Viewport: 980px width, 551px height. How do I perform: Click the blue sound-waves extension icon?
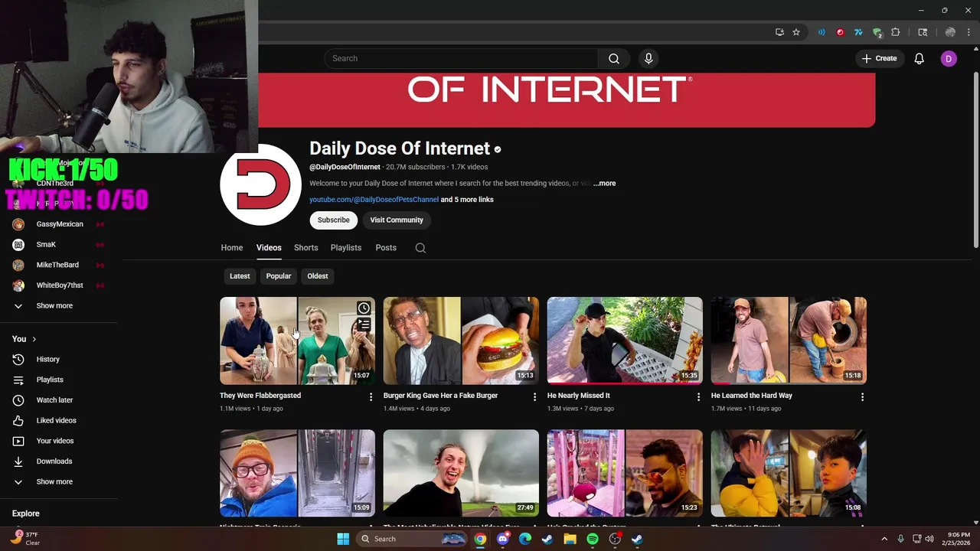[x=822, y=32]
